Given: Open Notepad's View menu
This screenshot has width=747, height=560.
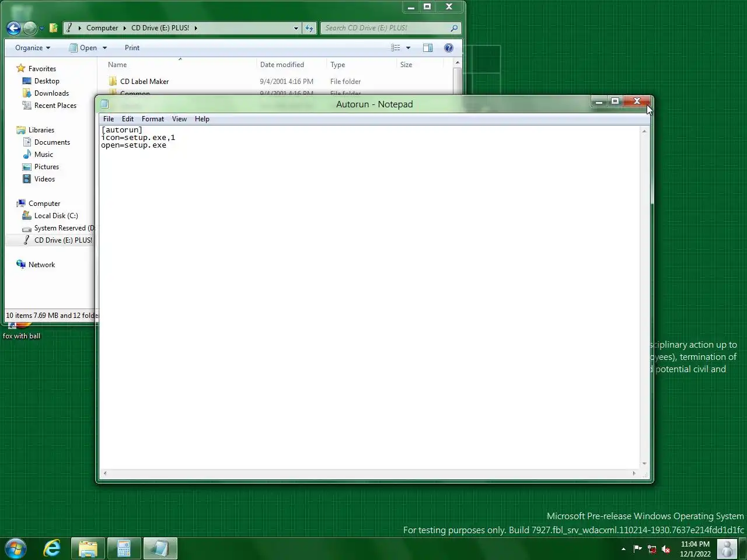Looking at the screenshot, I should pos(179,119).
